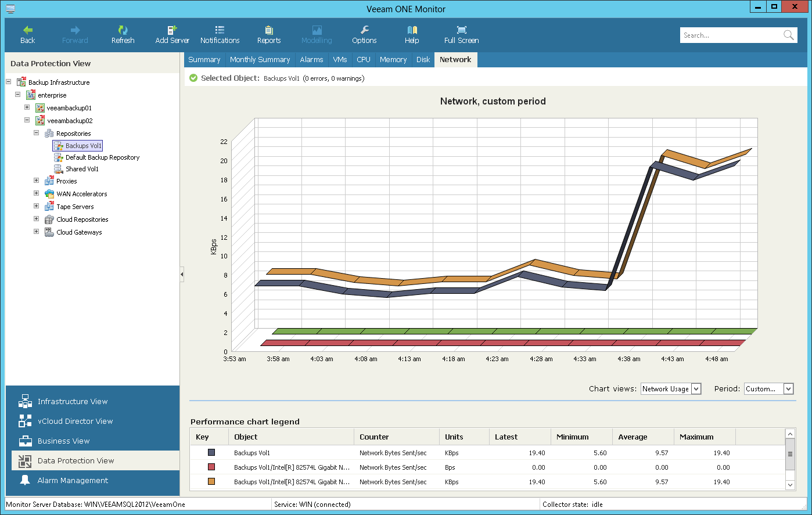The width and height of the screenshot is (812, 515).
Task: Select the Shared Vol1 repository
Action: 80,168
